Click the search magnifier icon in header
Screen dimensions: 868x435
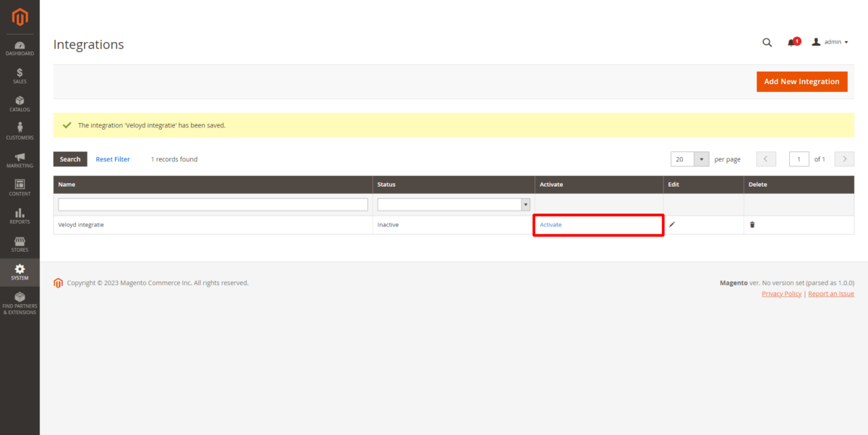point(767,42)
